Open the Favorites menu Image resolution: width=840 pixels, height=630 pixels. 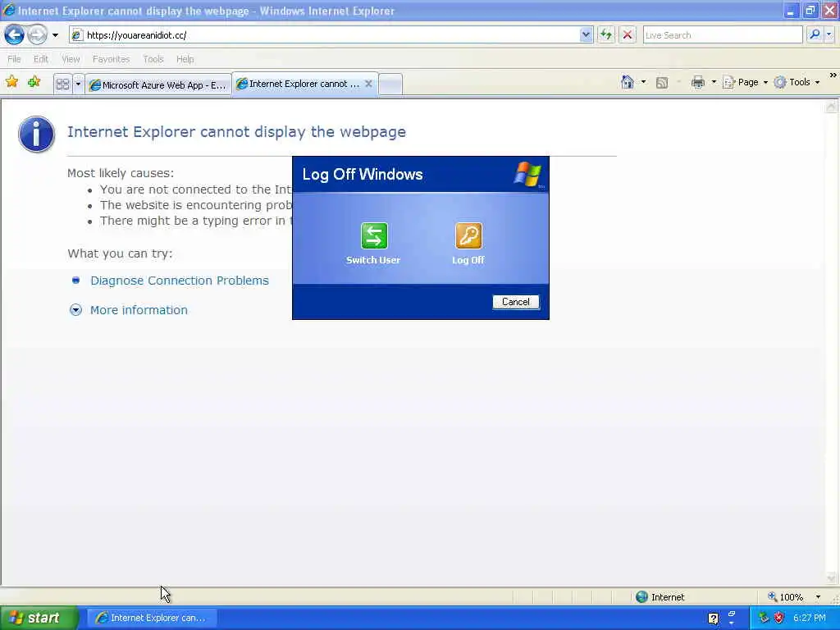pos(111,59)
